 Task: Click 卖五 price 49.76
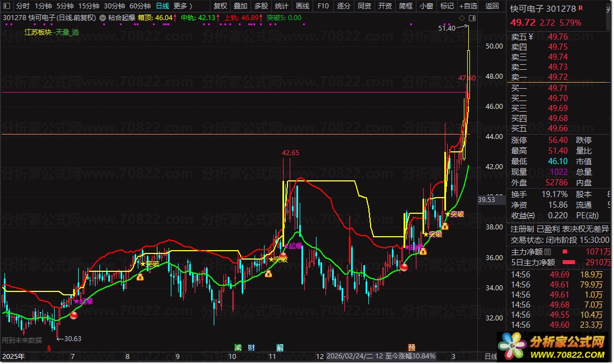click(558, 37)
